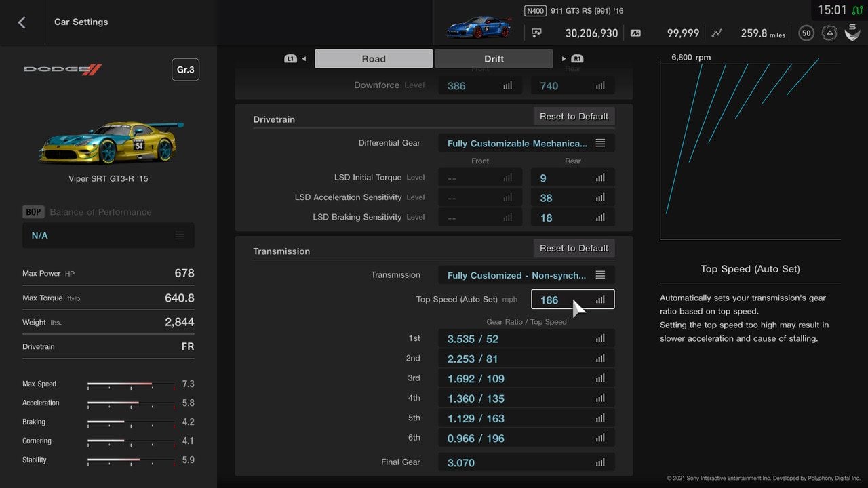Click the blue 911 GT3 RS thumbnail

tap(479, 28)
